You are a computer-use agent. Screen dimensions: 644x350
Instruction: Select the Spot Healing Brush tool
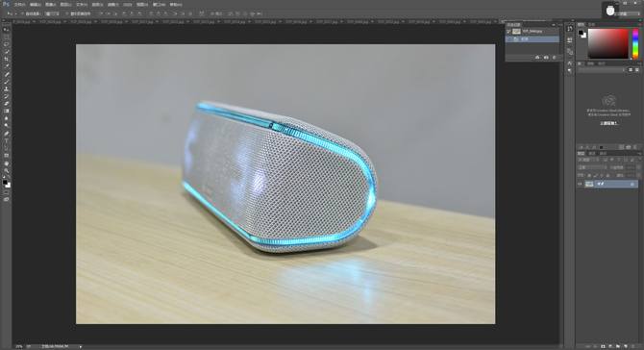click(6, 74)
